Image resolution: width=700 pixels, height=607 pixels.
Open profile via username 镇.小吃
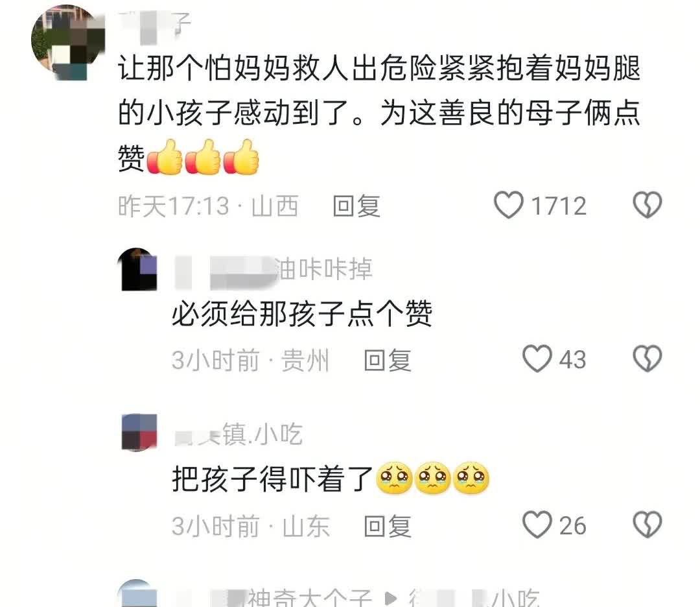pyautogui.click(x=239, y=434)
